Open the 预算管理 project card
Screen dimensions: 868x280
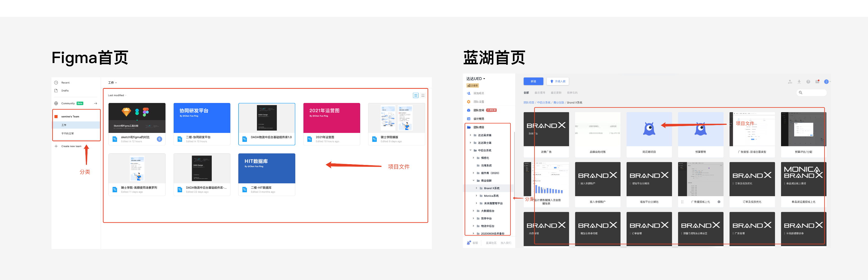coord(701,135)
